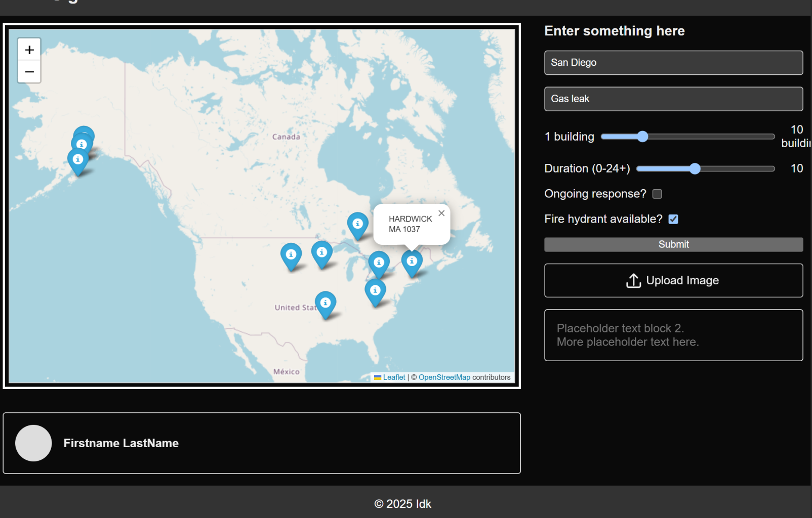Click the Ongoing response? label
Screen dimensions: 812x518
(595, 194)
